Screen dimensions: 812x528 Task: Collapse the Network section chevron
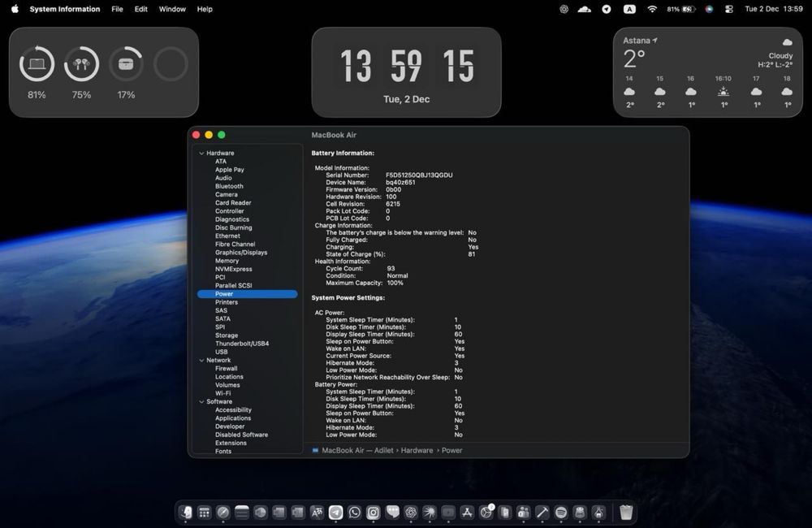(201, 361)
